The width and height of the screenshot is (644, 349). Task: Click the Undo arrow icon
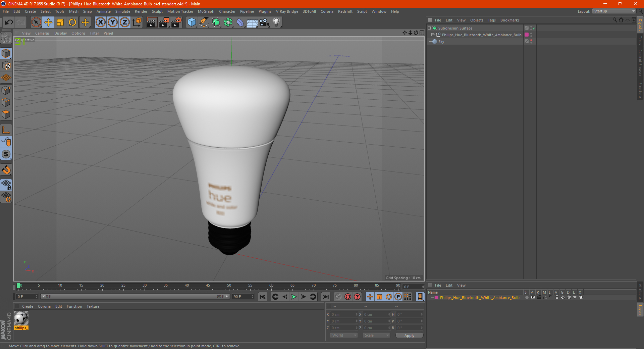(9, 22)
